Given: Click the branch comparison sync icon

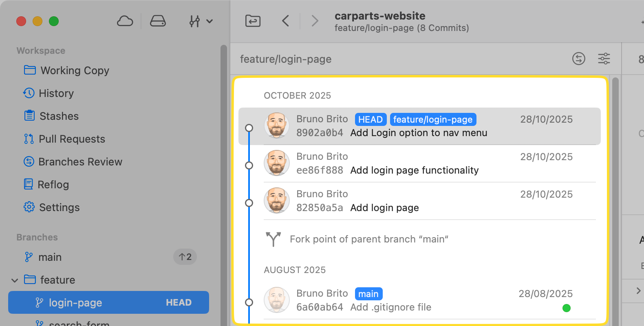Looking at the screenshot, I should 578,59.
